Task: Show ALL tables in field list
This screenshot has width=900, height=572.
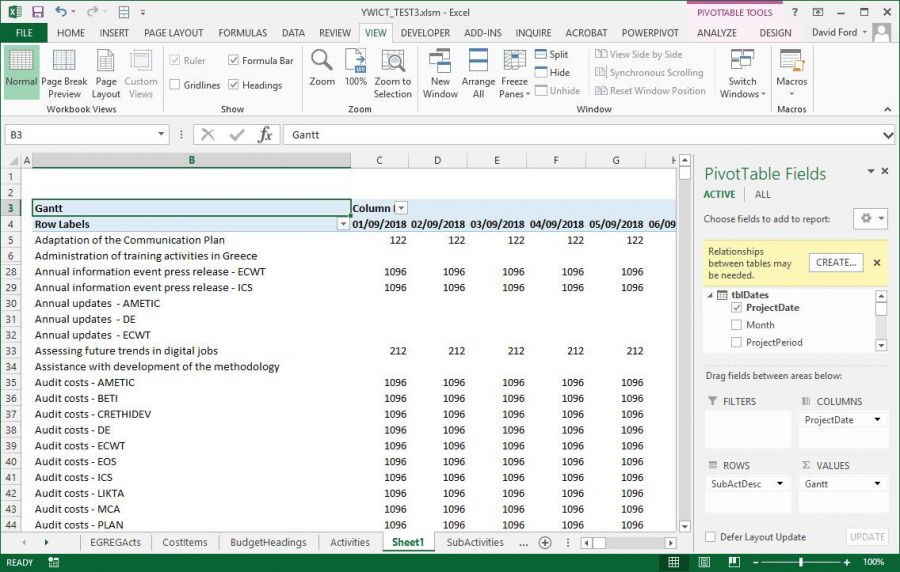Action: click(x=762, y=194)
